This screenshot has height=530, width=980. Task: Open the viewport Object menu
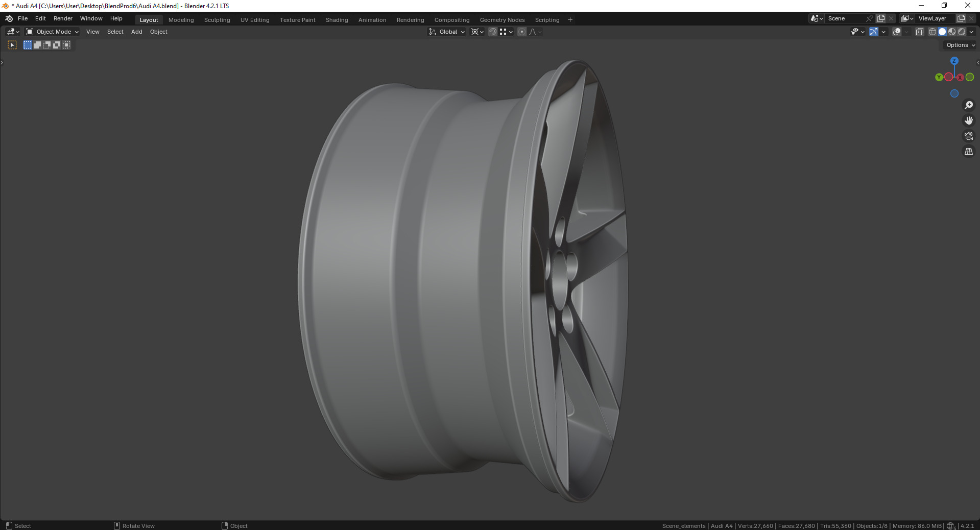coord(159,32)
